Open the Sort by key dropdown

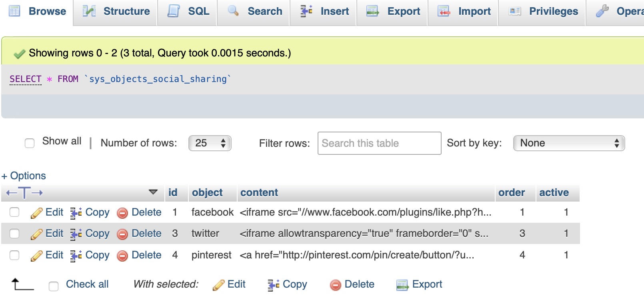tap(568, 143)
